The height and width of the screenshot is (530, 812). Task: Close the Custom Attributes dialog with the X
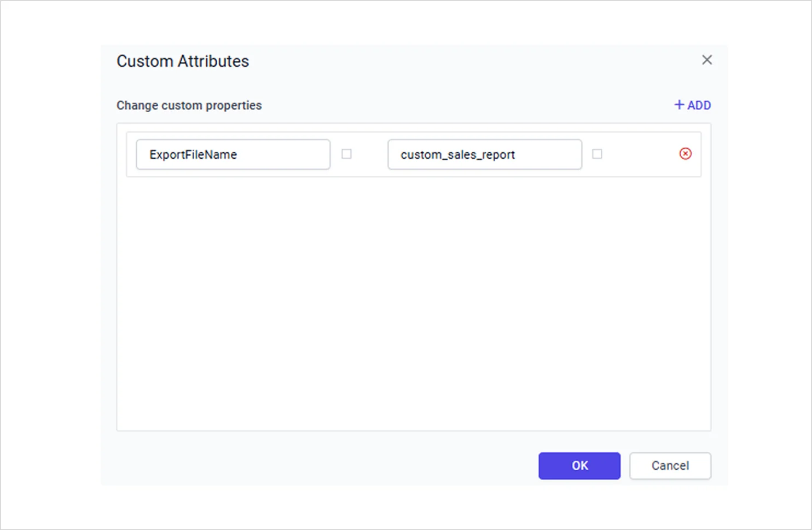tap(707, 60)
